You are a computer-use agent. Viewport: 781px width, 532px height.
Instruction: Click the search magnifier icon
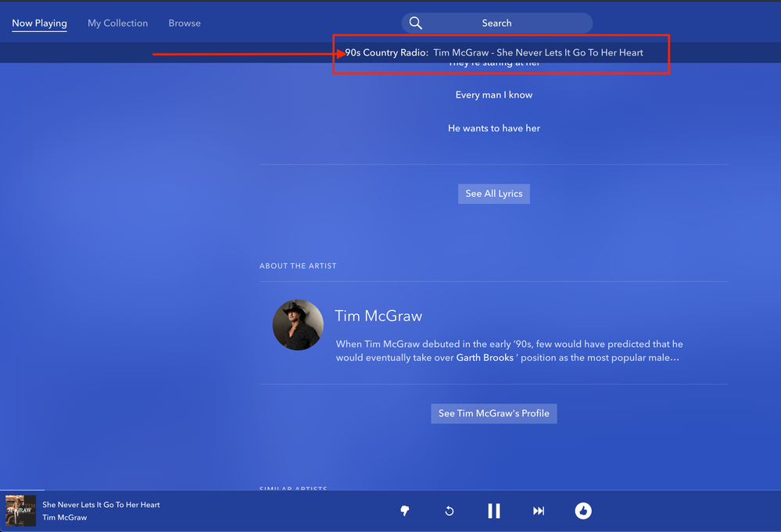[415, 23]
